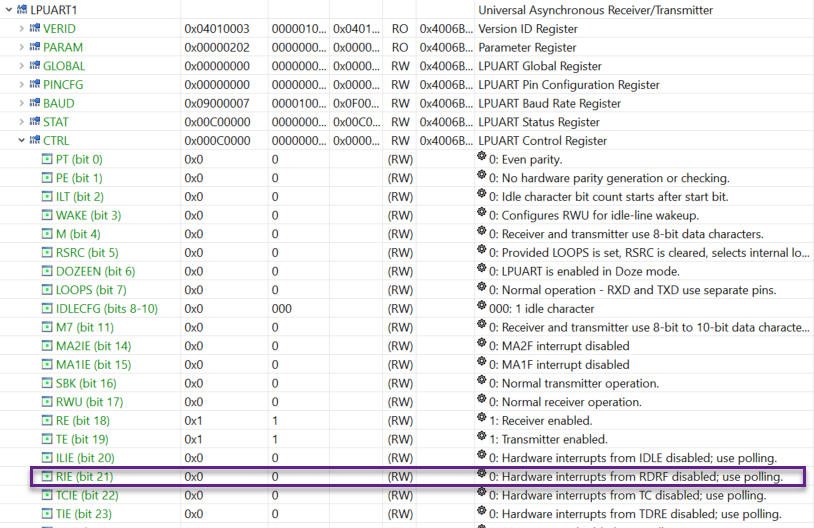Click the gear icon beside 'Receiver enabled'
Viewport: 814px width, 528px height.
click(x=482, y=417)
